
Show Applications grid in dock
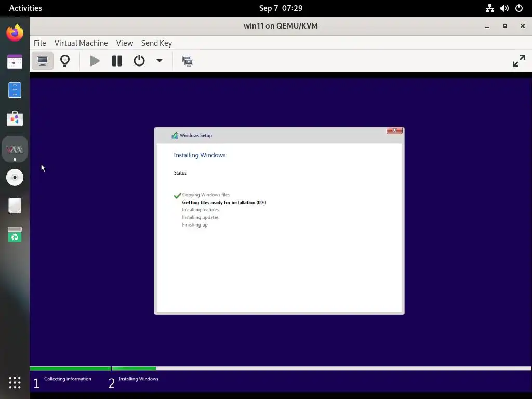click(x=15, y=383)
